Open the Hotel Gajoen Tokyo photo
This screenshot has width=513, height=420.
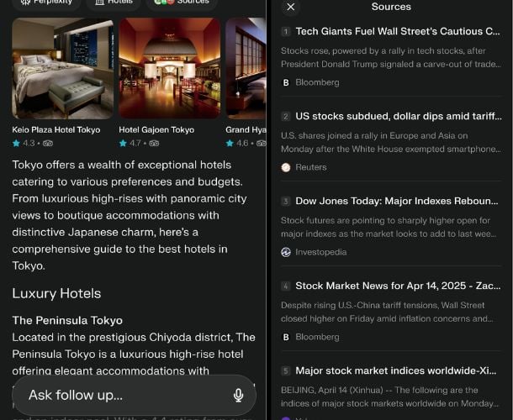[169, 69]
